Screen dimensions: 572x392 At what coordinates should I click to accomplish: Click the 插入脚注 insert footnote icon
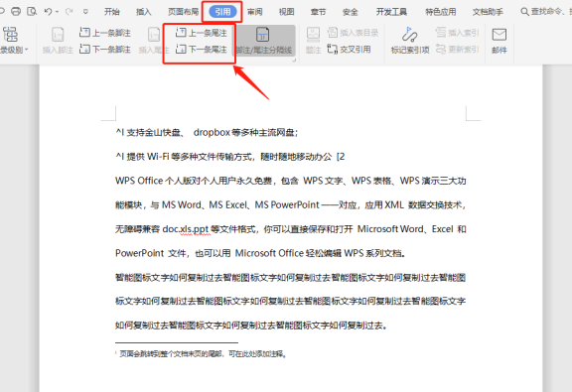click(x=58, y=35)
